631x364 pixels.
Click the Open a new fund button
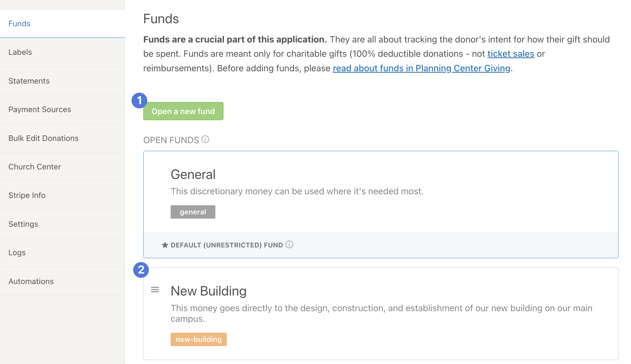coord(183,111)
